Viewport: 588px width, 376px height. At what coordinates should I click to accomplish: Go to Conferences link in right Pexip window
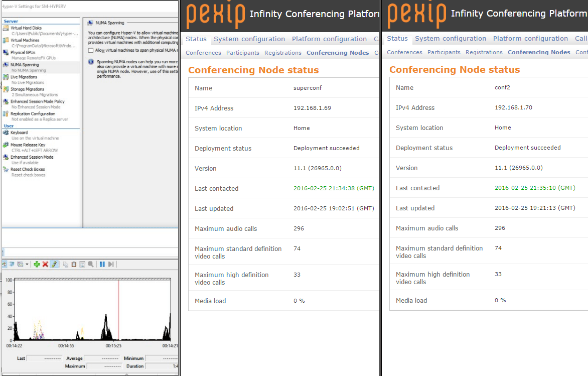404,53
